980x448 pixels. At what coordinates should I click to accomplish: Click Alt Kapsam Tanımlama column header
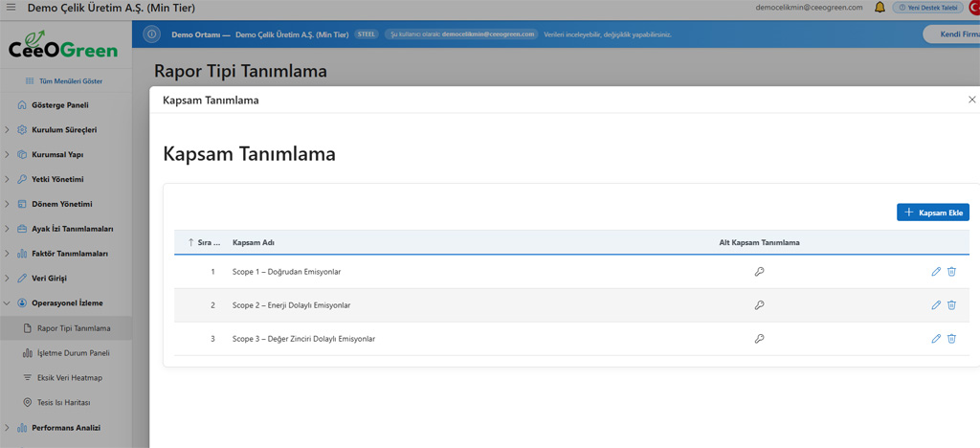coord(759,242)
